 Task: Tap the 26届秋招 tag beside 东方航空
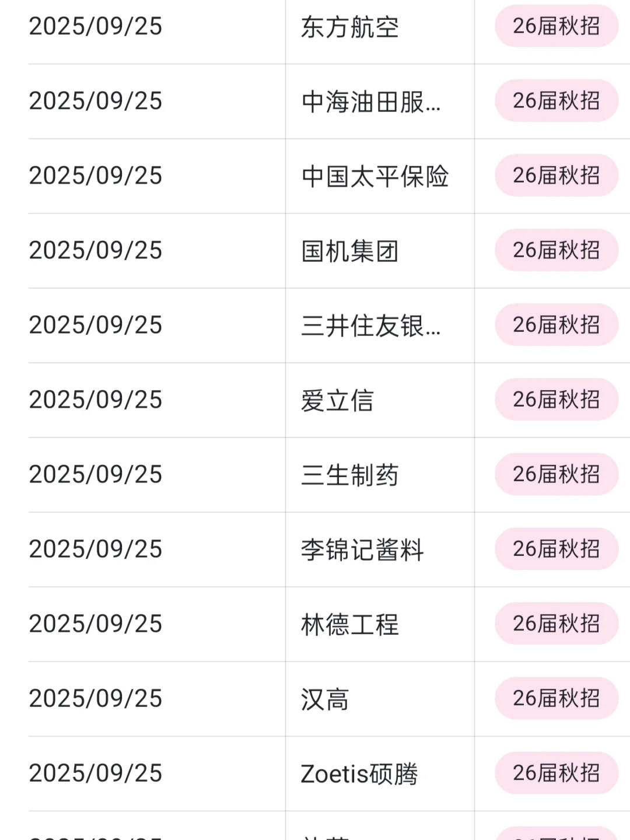pyautogui.click(x=556, y=26)
